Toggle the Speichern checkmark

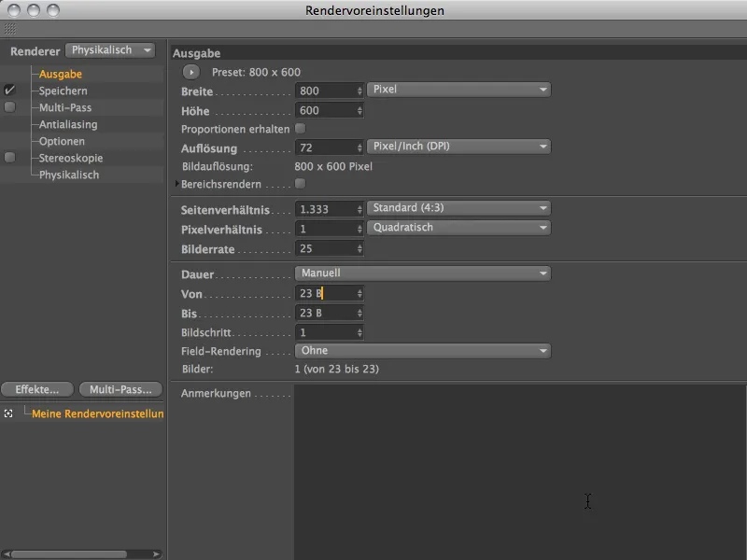9,90
